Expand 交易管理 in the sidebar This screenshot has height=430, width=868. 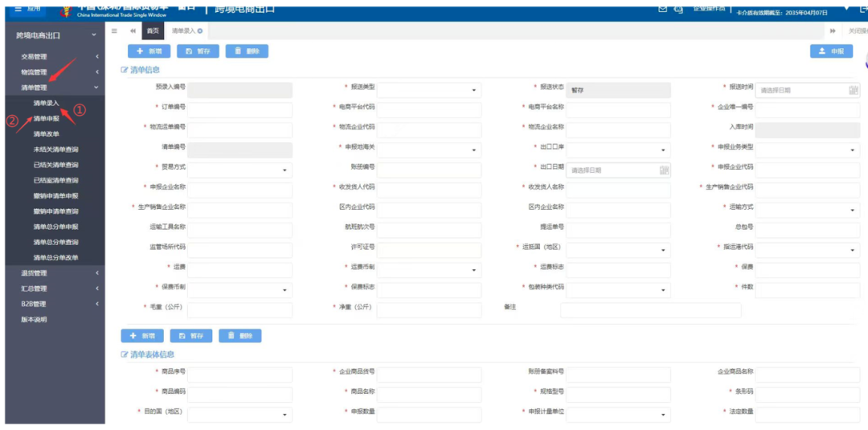[54, 57]
